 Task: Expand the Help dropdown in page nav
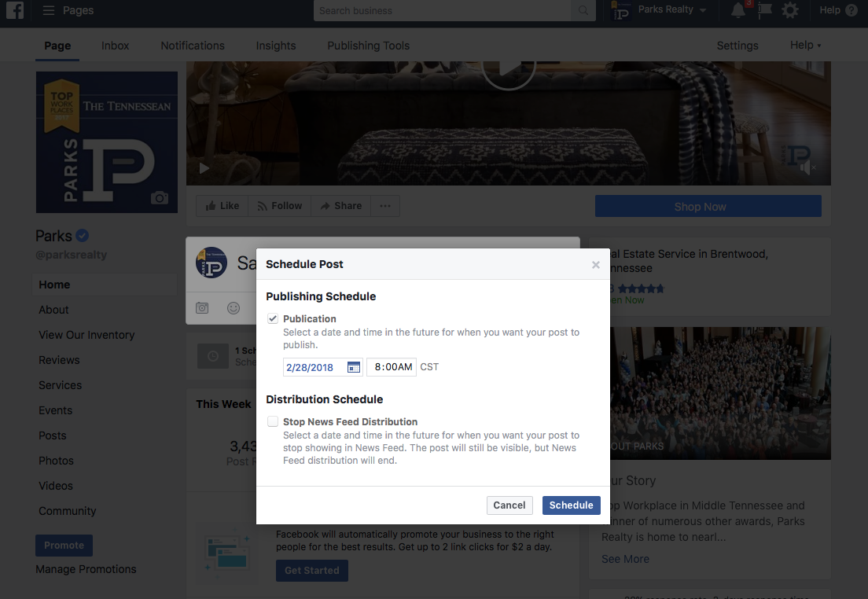pos(805,46)
